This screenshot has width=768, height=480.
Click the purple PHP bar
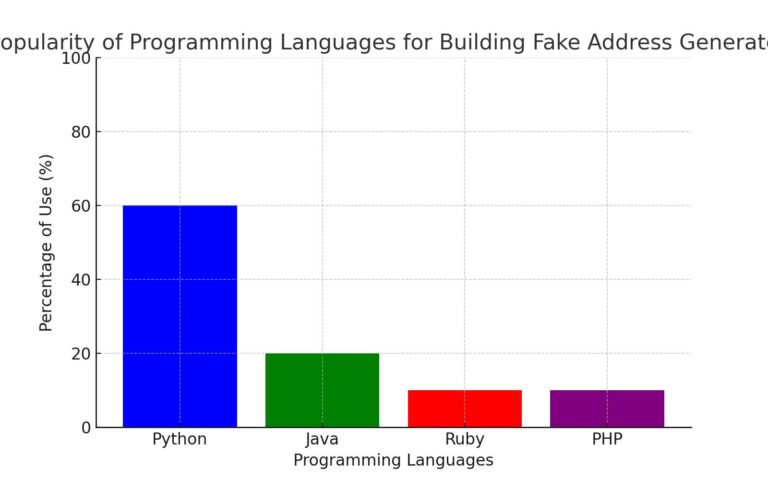(607, 408)
